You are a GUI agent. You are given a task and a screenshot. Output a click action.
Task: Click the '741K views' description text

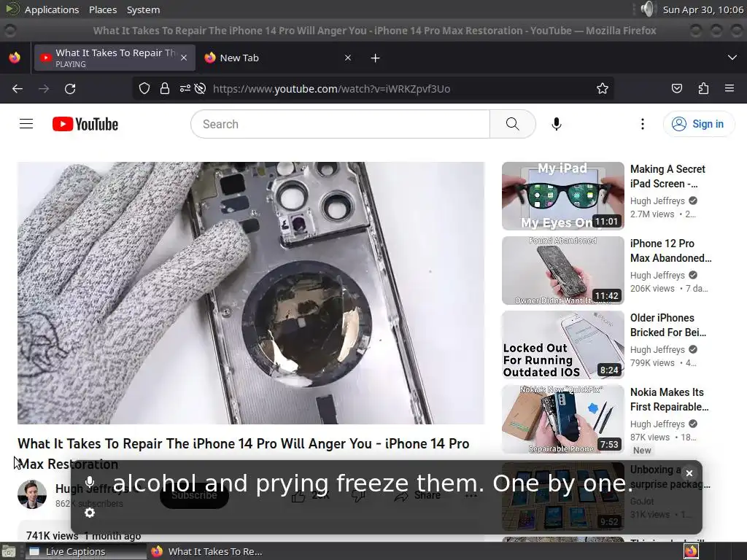52,536
